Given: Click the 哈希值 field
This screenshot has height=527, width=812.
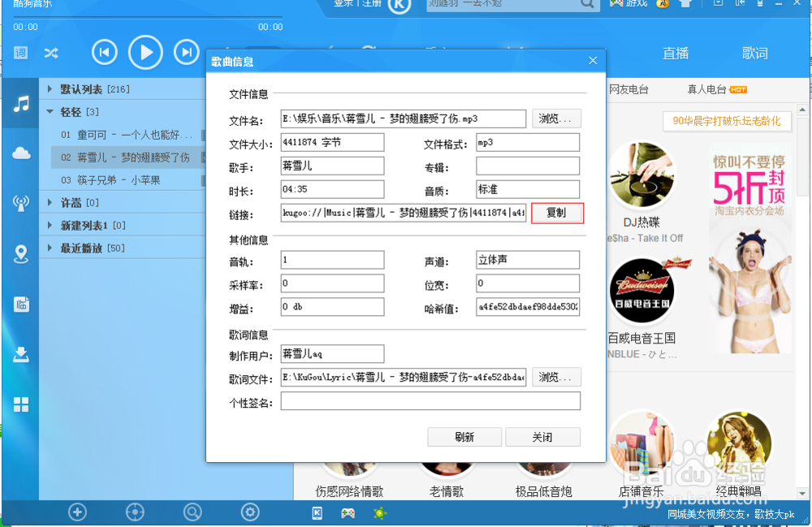Looking at the screenshot, I should [x=528, y=306].
